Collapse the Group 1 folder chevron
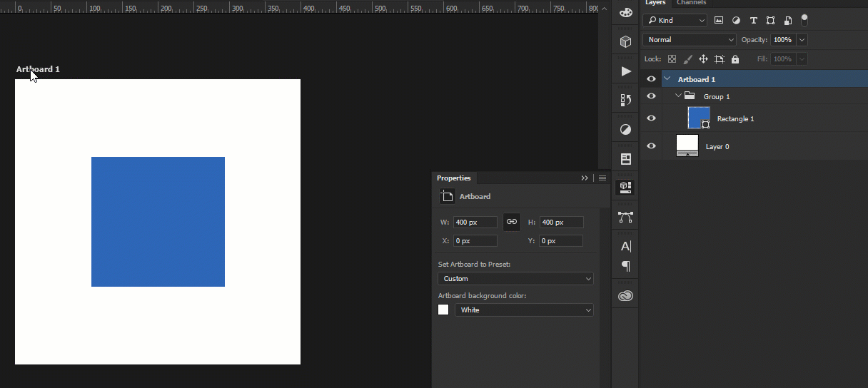This screenshot has width=868, height=388. pyautogui.click(x=678, y=96)
